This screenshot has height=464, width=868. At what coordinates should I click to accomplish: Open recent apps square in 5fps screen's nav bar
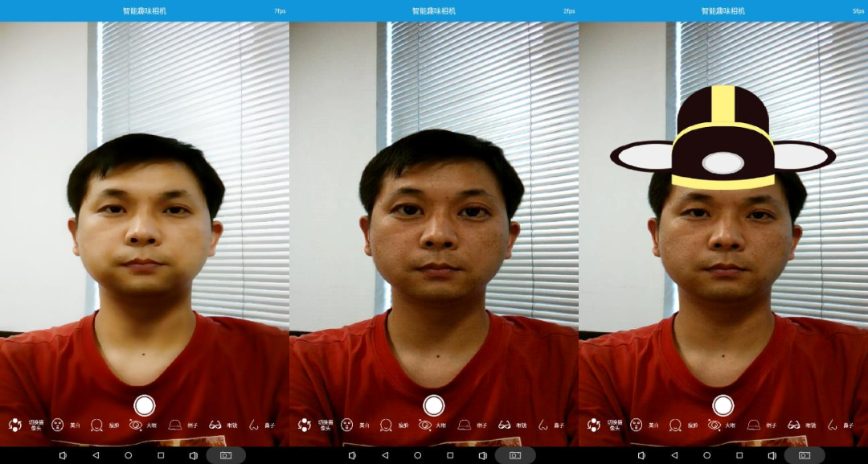(739, 455)
